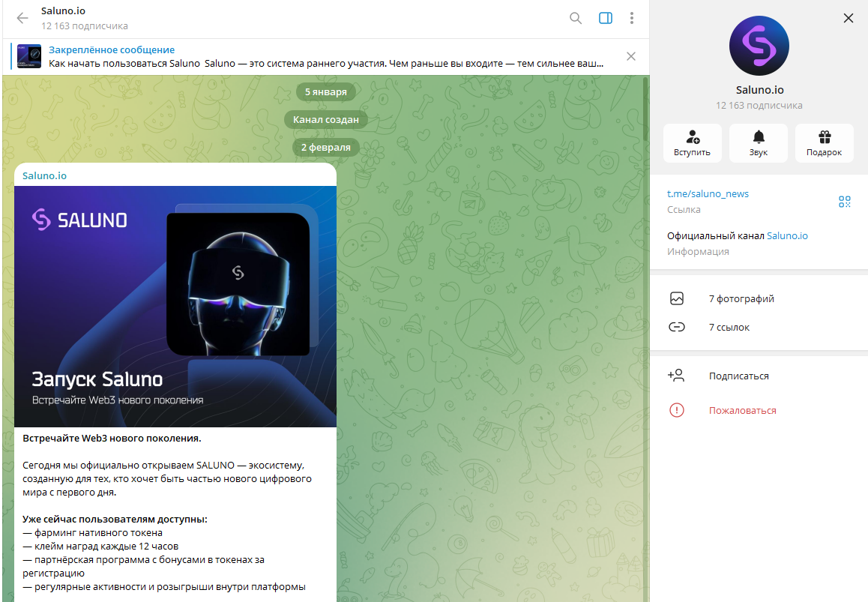Show the channel QR code icon
This screenshot has height=602, width=868.
tap(844, 202)
